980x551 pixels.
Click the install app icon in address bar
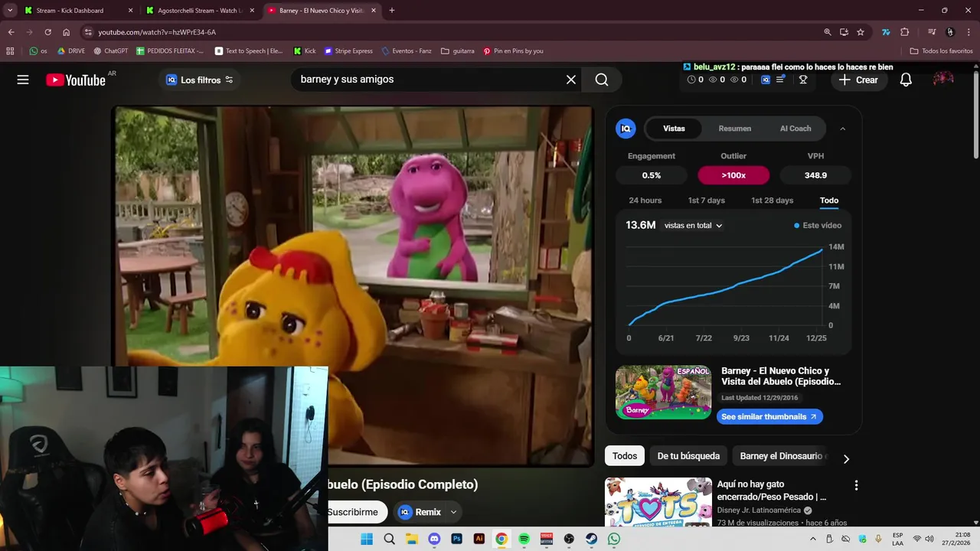(x=844, y=32)
